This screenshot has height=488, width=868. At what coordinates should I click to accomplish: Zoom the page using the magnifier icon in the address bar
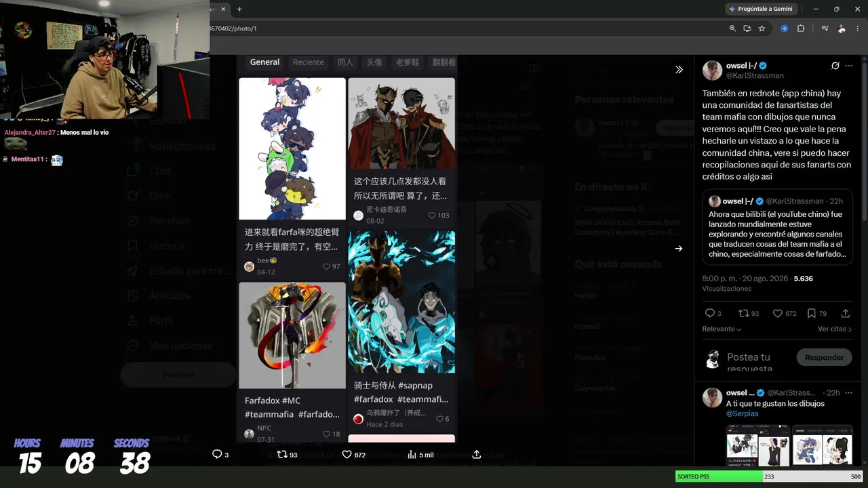(732, 28)
